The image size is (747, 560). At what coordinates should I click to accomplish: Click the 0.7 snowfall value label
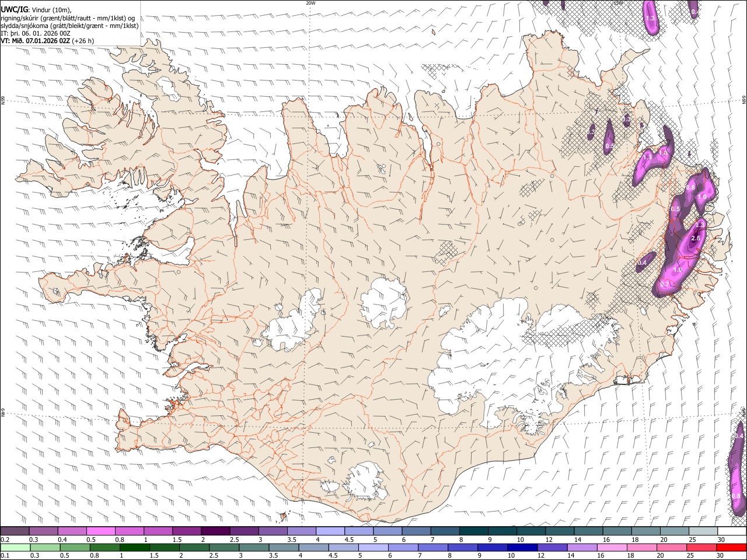[665, 284]
